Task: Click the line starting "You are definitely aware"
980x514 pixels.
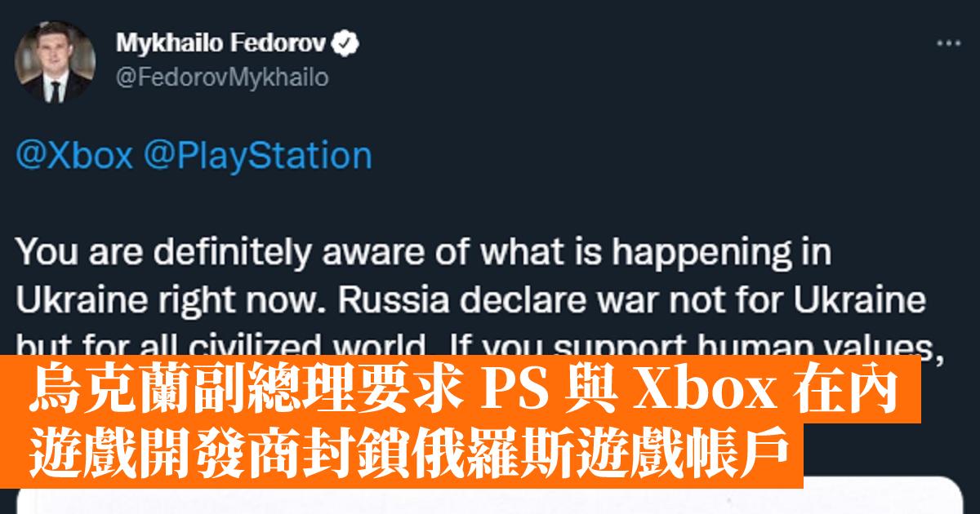Action: [424, 253]
